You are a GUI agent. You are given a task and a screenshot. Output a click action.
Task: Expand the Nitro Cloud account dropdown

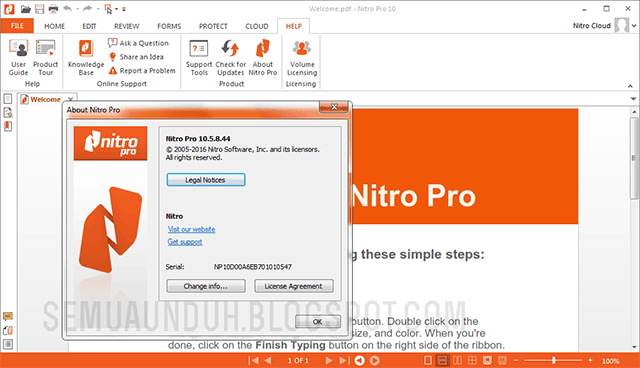(x=634, y=25)
